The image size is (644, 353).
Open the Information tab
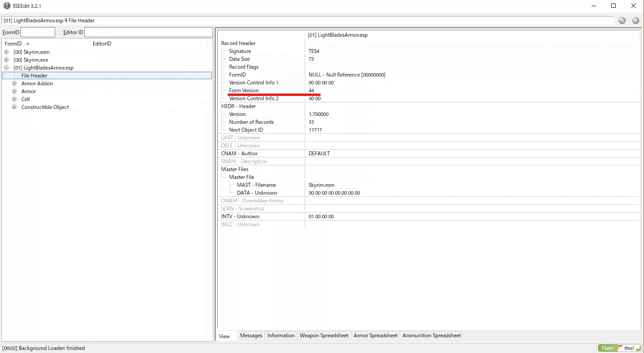tap(281, 336)
